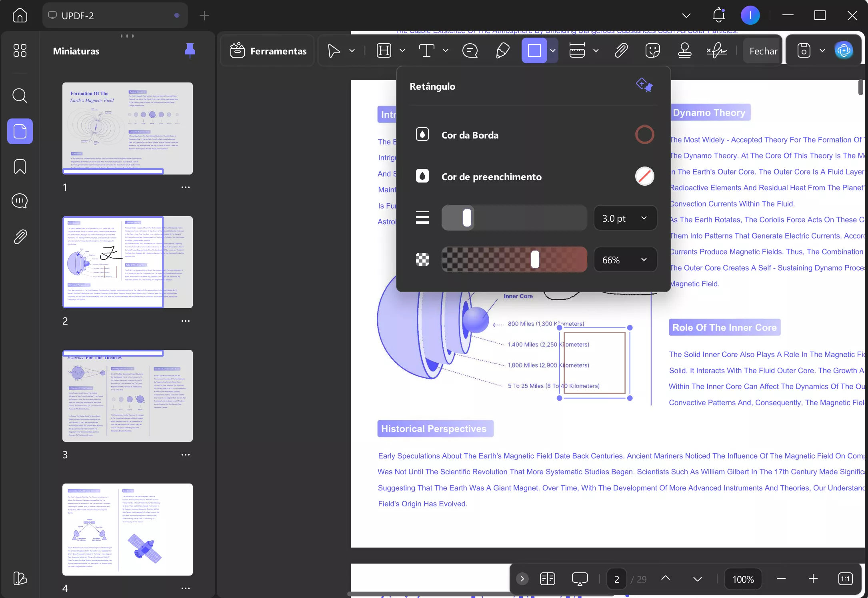Select the text highlight tool
Image resolution: width=868 pixels, height=598 pixels.
click(x=384, y=51)
